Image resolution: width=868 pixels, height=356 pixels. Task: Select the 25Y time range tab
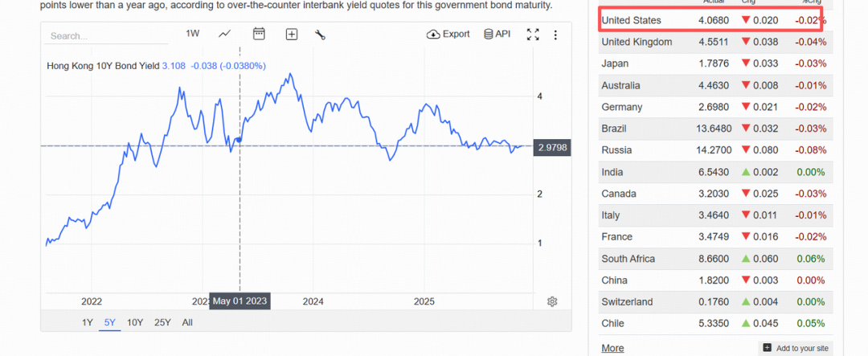coord(162,322)
